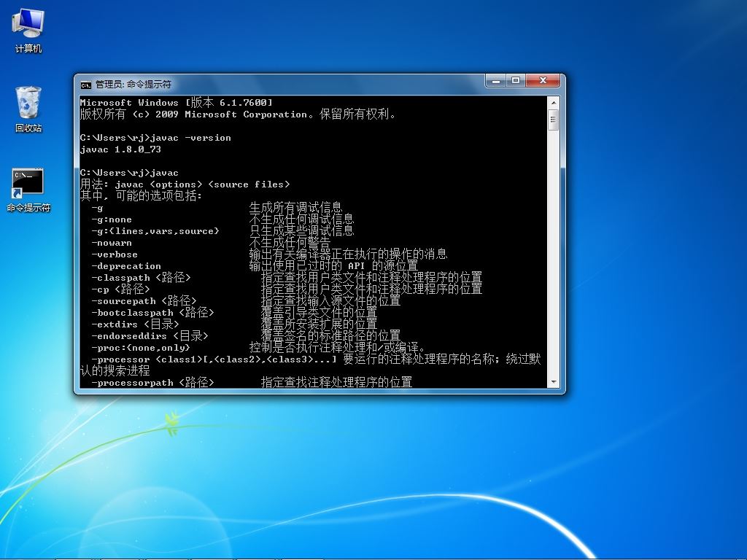This screenshot has height=560, width=747.
Task: Click the '-nowarn' option text
Action: pyautogui.click(x=112, y=243)
